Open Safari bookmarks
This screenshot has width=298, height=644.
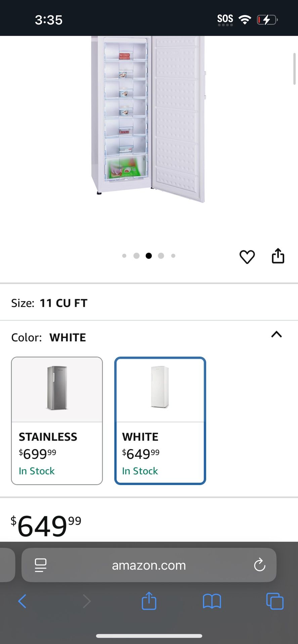tap(212, 601)
